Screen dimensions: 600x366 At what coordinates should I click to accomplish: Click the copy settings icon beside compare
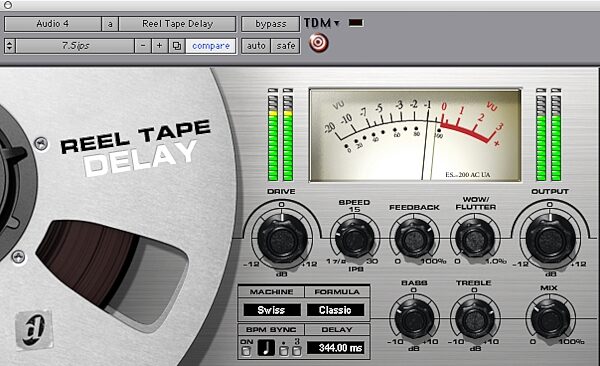click(x=176, y=46)
